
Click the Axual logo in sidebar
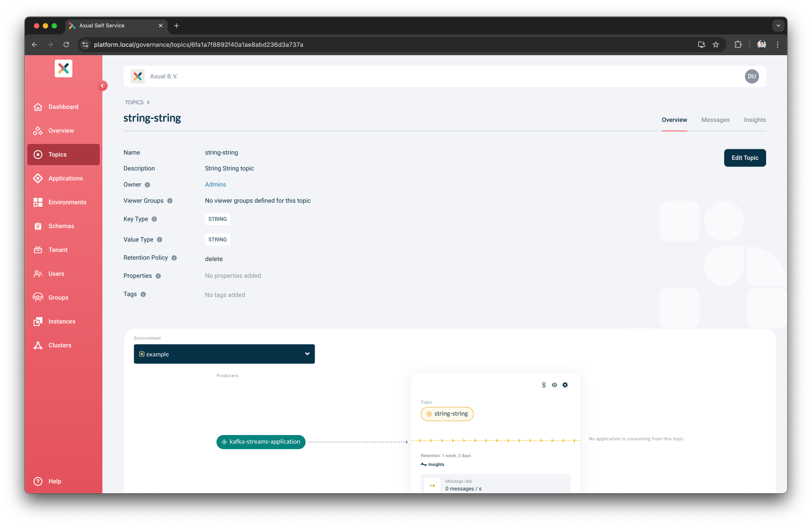point(64,68)
